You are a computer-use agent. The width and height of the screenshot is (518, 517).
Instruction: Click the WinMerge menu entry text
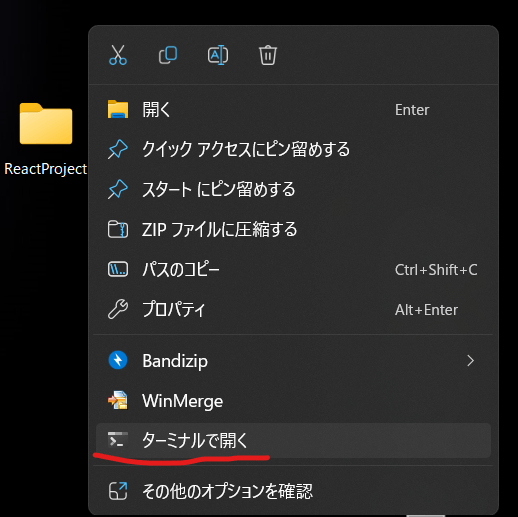point(182,401)
